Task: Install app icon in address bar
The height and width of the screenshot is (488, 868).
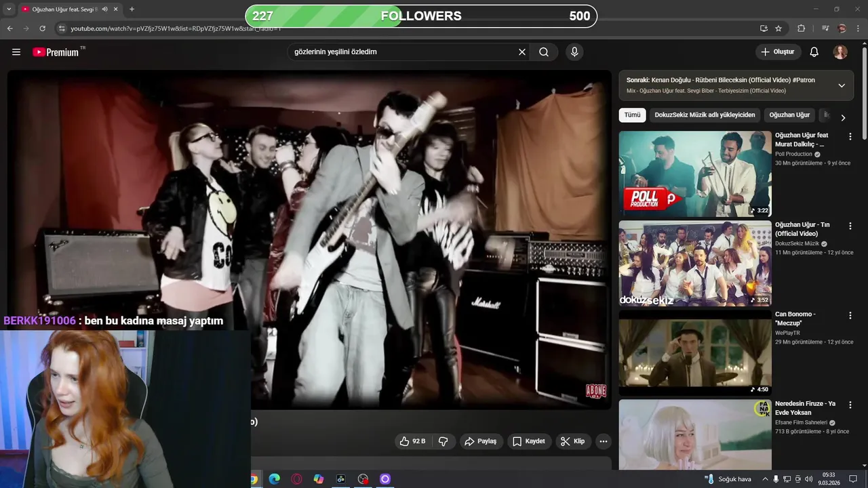Action: click(764, 28)
